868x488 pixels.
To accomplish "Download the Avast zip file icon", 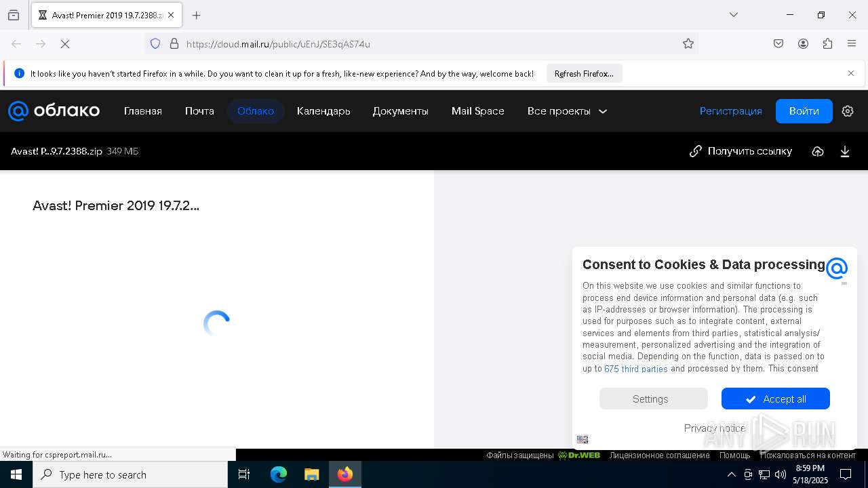I will pyautogui.click(x=845, y=151).
